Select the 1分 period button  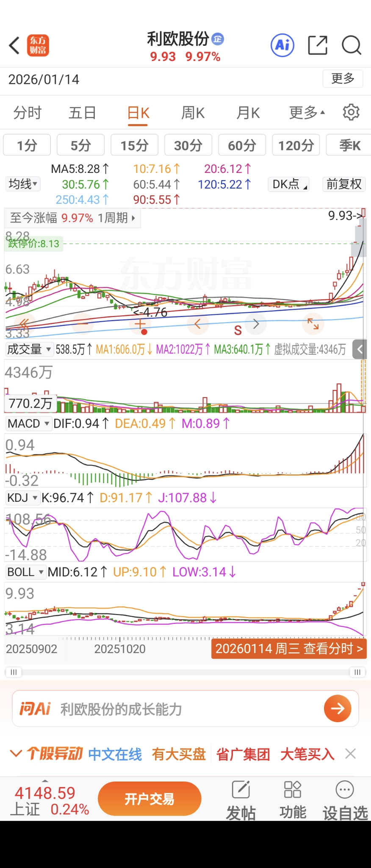tap(27, 145)
